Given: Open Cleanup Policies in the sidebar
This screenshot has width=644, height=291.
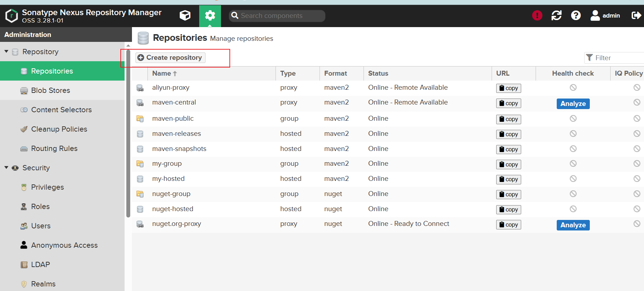Looking at the screenshot, I should [59, 129].
